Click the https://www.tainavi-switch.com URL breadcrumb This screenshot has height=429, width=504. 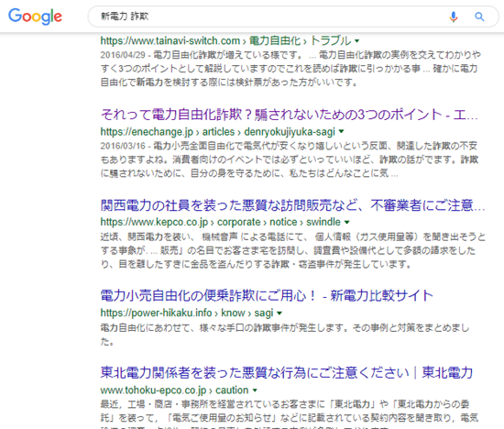tap(225, 41)
